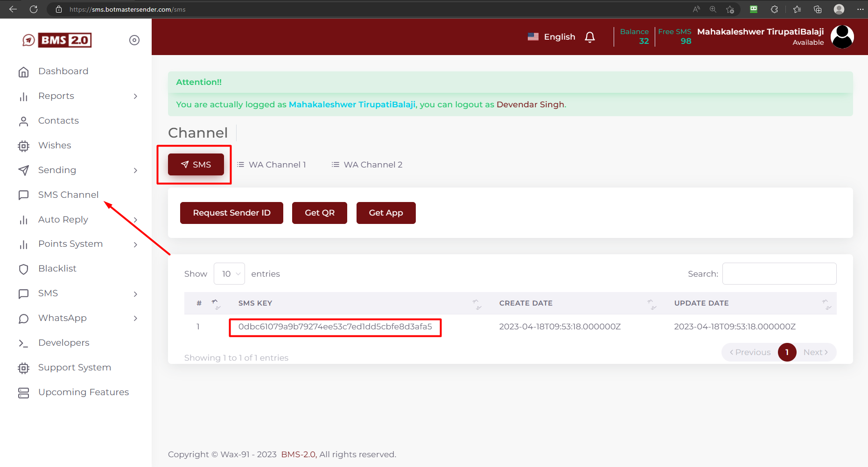Open Dashboard from the sidebar
Image resolution: width=868 pixels, height=467 pixels.
tap(63, 71)
